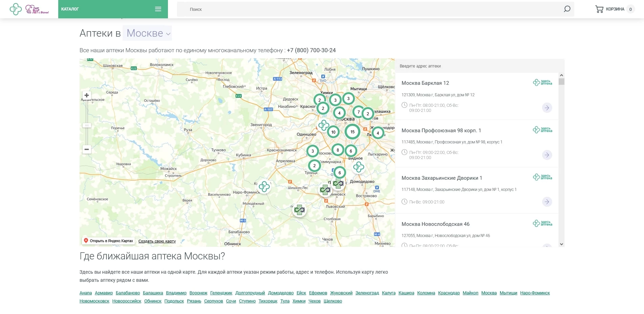Screen dimensions: 644x314
Task: Click the search magnifier icon
Action: (567, 9)
